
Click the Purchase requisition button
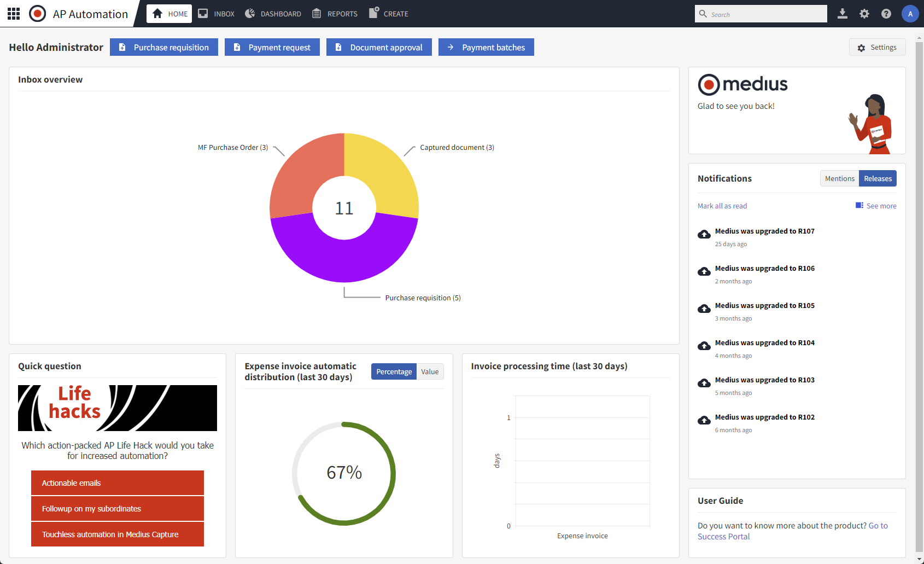164,48
